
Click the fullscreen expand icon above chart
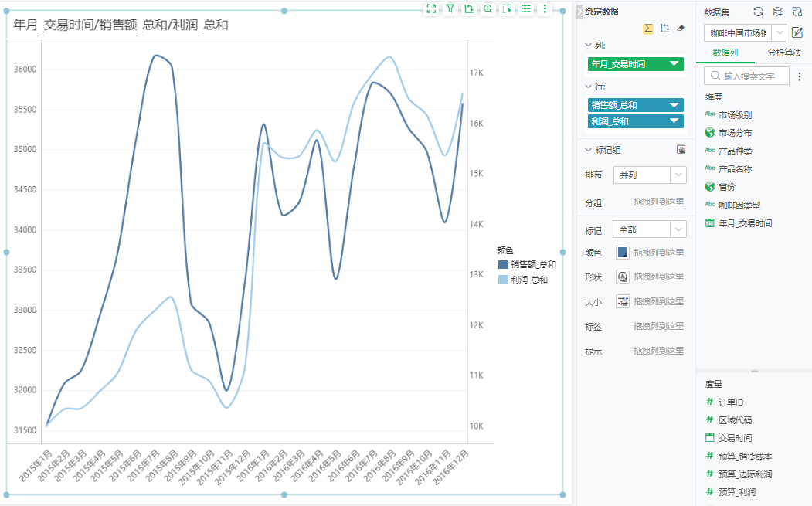click(x=431, y=8)
